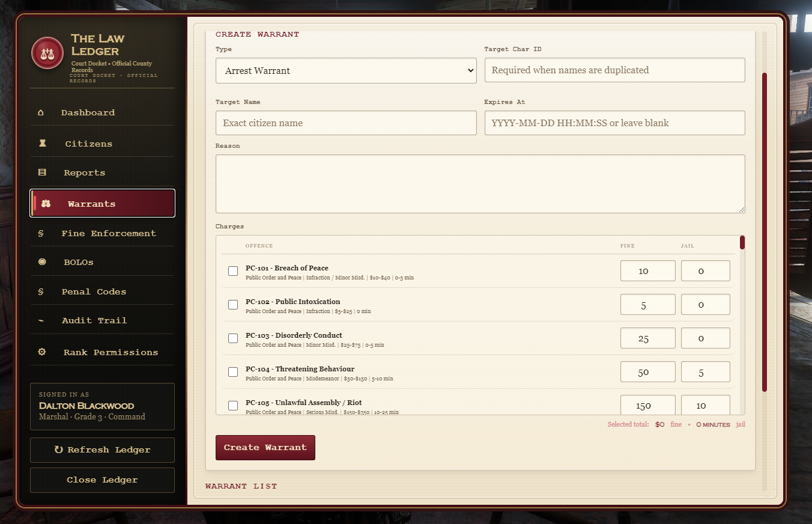This screenshot has height=524, width=812.
Task: Click the OFFENCE column header
Action: (259, 246)
